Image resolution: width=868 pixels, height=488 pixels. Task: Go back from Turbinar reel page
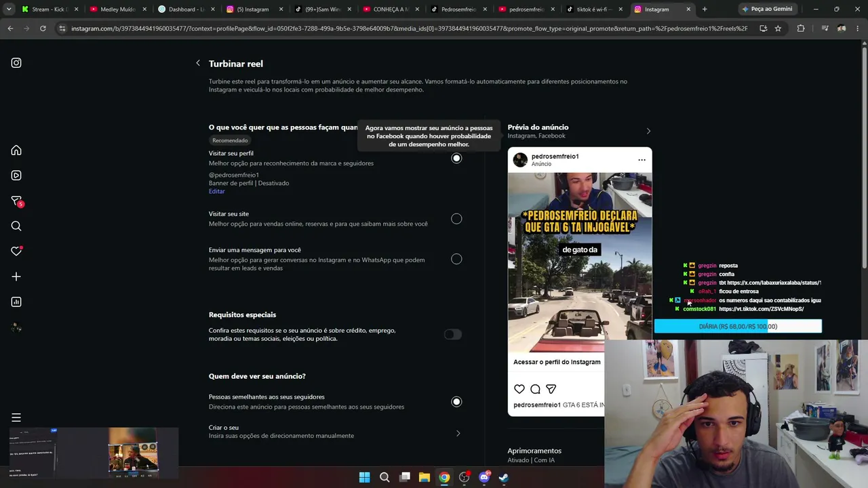pyautogui.click(x=198, y=63)
